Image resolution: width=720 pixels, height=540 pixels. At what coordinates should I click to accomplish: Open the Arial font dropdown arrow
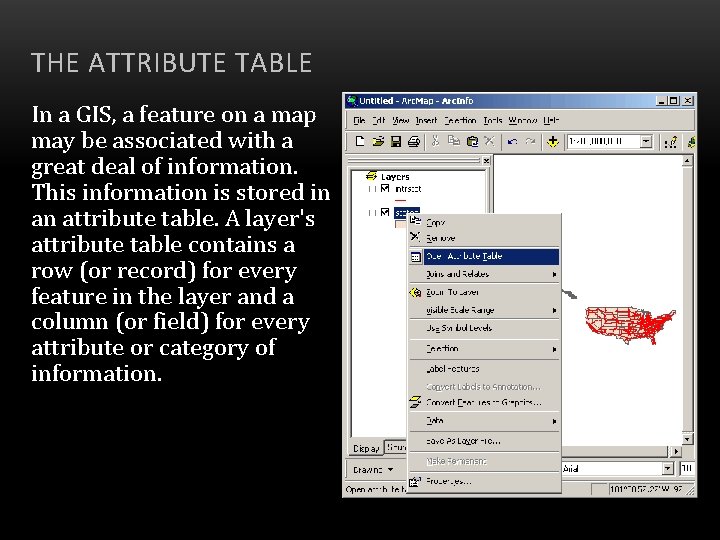[668, 468]
